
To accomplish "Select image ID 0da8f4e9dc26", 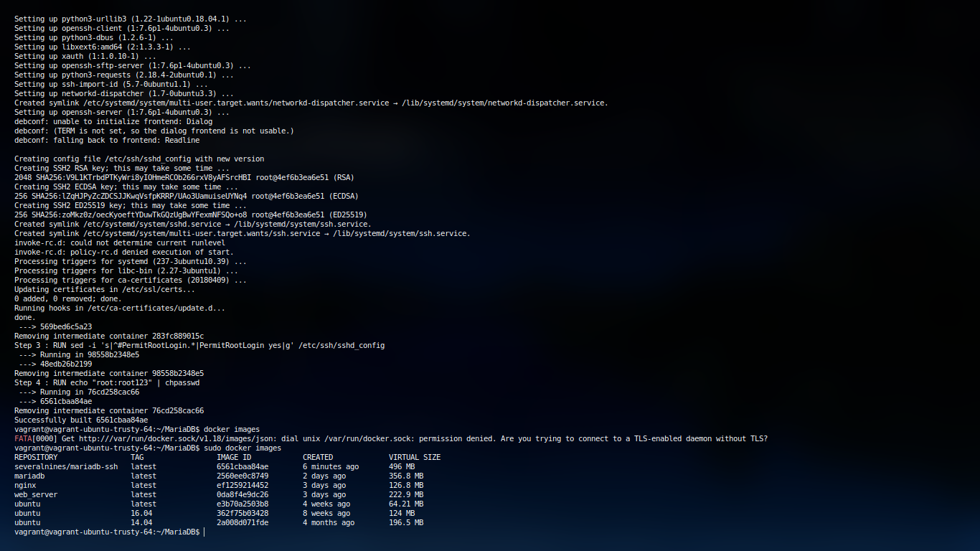I will point(242,495).
